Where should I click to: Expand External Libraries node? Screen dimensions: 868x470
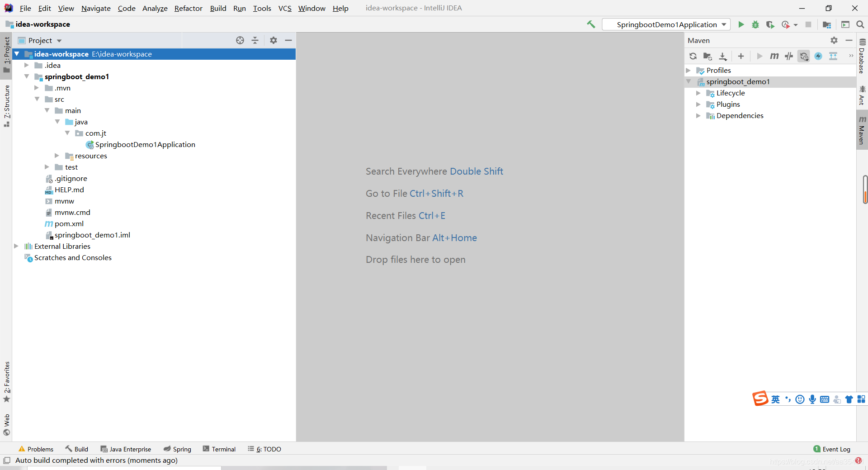click(x=16, y=246)
